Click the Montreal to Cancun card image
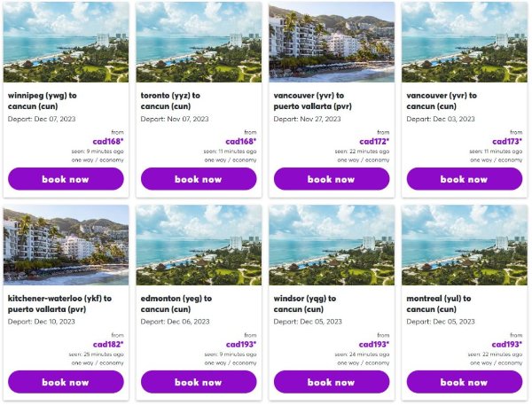 click(x=464, y=245)
